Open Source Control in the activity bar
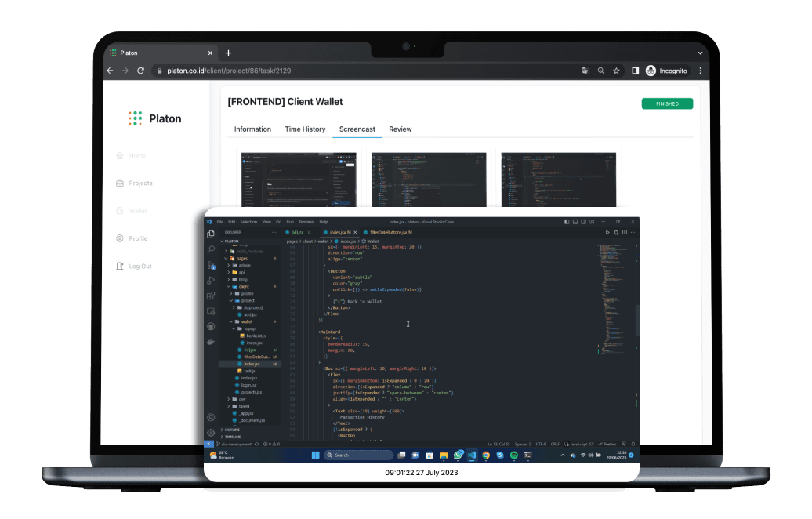This screenshot has height=519, width=812. click(x=211, y=265)
